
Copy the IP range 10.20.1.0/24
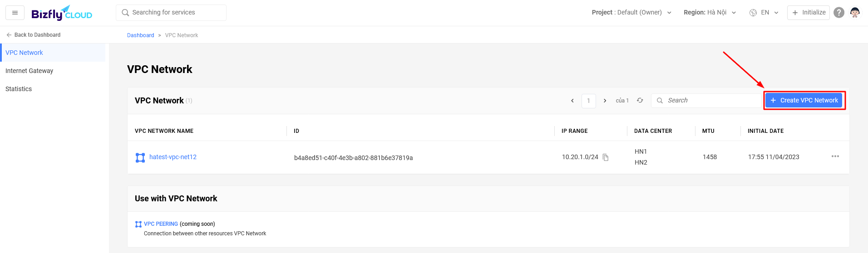click(x=606, y=157)
